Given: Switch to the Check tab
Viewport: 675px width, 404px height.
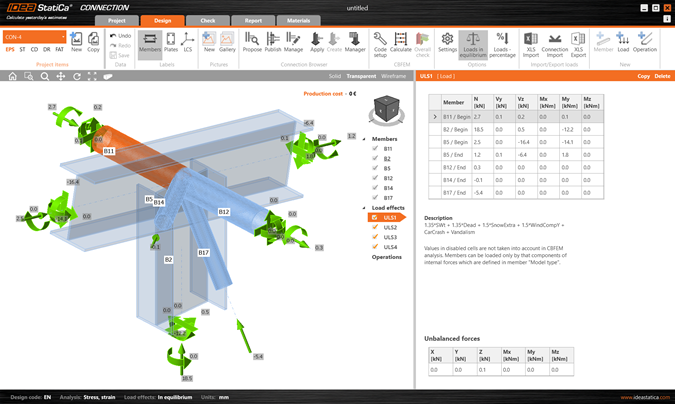Looking at the screenshot, I should pyautogui.click(x=207, y=20).
